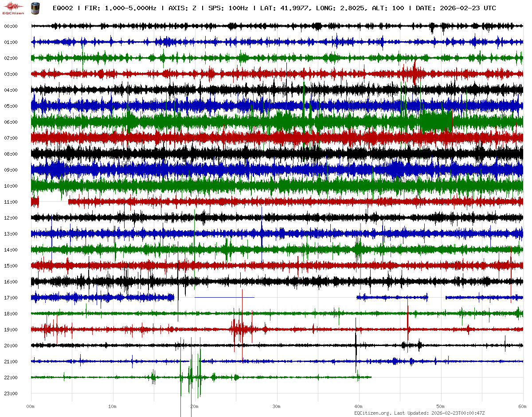This screenshot has height=417, width=532.
Task: Select the 22:00 hour label
Action: 11,378
